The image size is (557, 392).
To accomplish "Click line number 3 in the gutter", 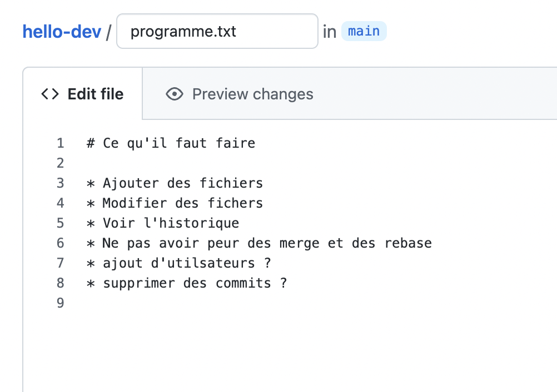I will 60,183.
